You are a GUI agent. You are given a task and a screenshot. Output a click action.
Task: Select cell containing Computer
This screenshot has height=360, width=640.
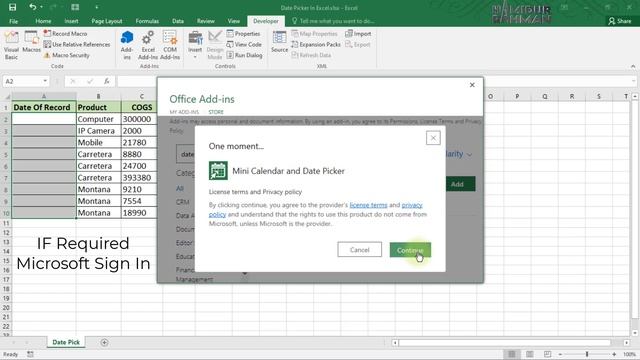click(x=99, y=119)
